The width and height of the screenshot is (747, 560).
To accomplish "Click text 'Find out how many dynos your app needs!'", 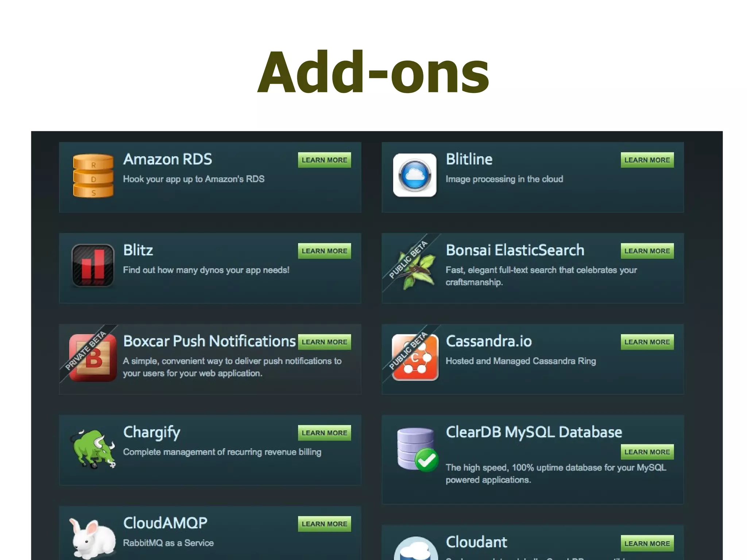I will [x=206, y=270].
